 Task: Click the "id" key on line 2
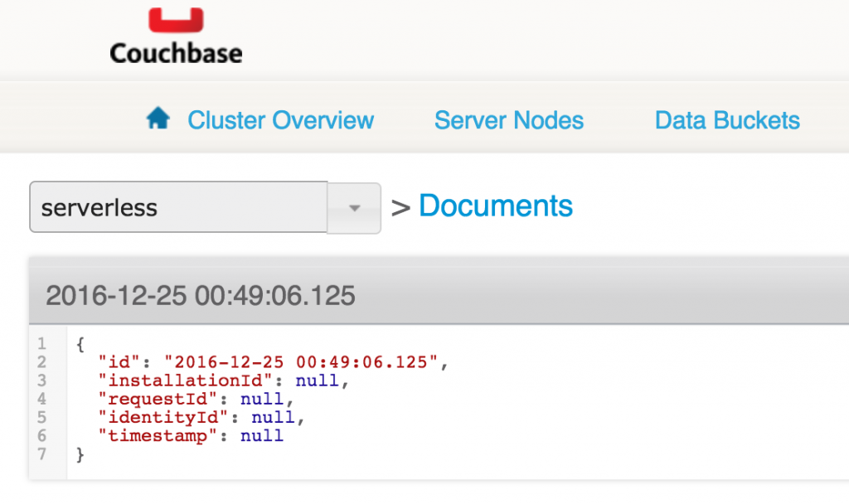(119, 362)
